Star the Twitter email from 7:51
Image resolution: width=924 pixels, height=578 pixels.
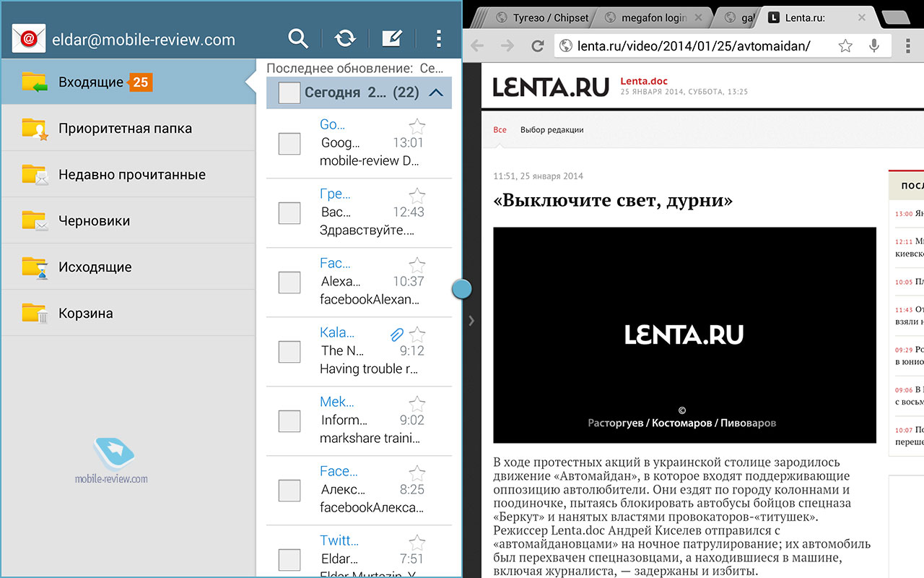click(417, 543)
